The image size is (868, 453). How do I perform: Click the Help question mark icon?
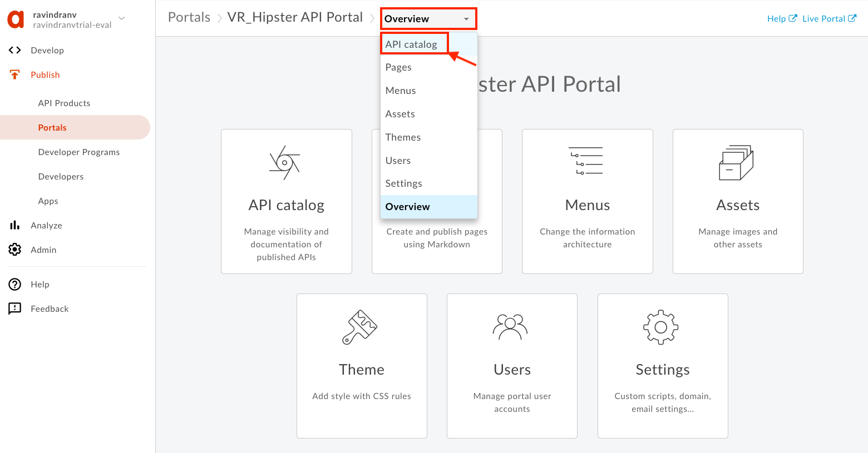[x=15, y=284]
